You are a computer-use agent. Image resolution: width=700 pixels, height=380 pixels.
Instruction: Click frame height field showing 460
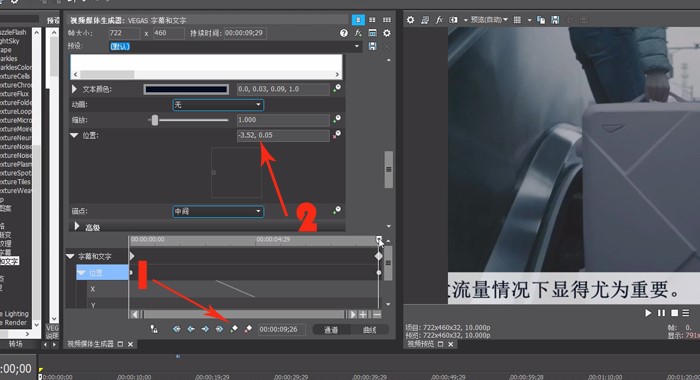tap(168, 33)
